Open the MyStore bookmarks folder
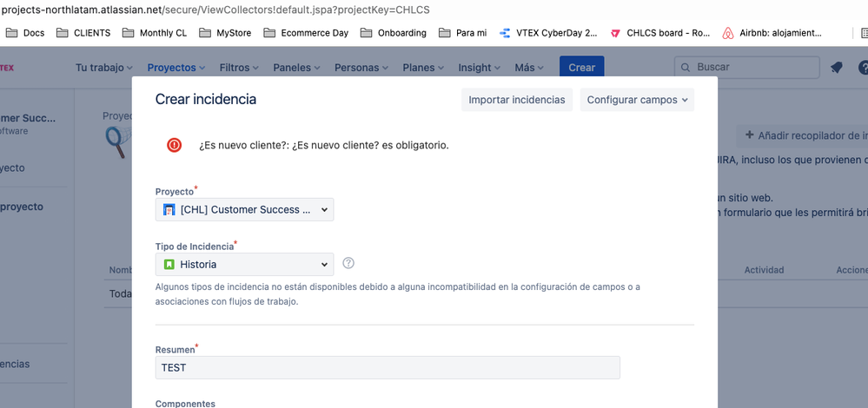The width and height of the screenshot is (868, 408). tap(225, 33)
